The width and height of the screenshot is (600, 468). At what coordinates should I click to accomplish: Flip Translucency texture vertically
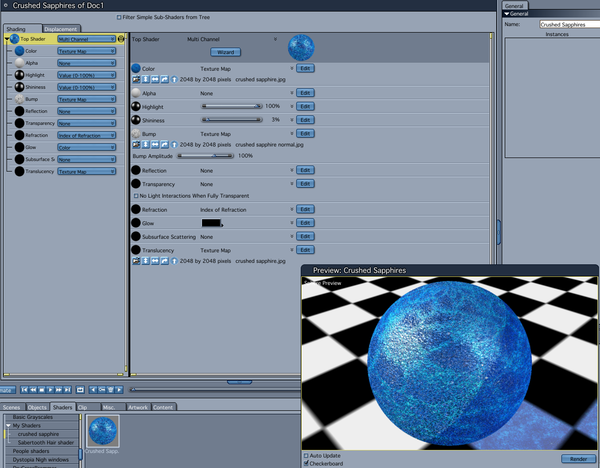tap(146, 261)
